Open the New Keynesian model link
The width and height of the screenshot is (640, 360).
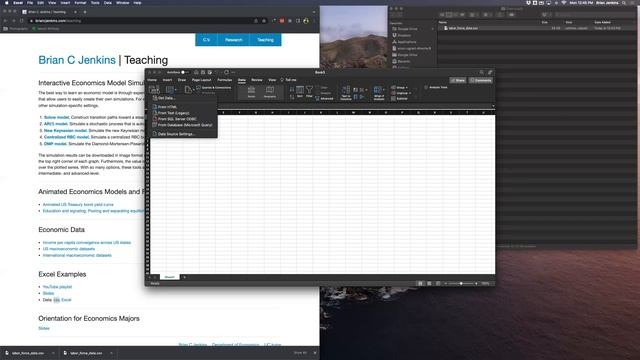65,131
